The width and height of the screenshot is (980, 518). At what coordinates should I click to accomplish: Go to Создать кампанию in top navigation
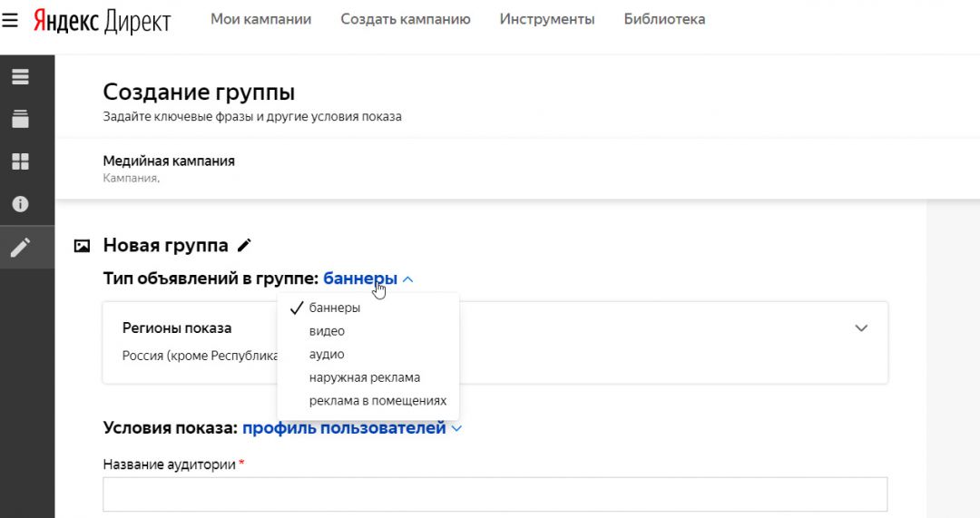[x=405, y=19]
